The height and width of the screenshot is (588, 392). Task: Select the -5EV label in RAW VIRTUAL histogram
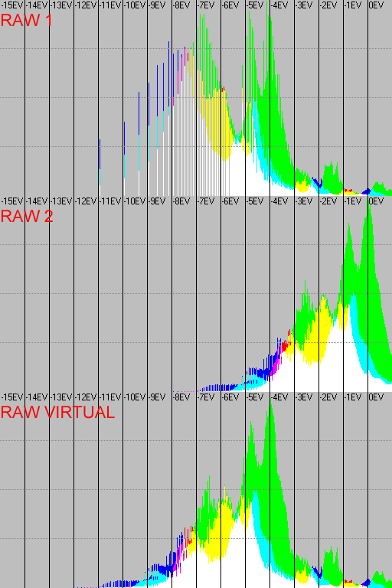tap(255, 397)
